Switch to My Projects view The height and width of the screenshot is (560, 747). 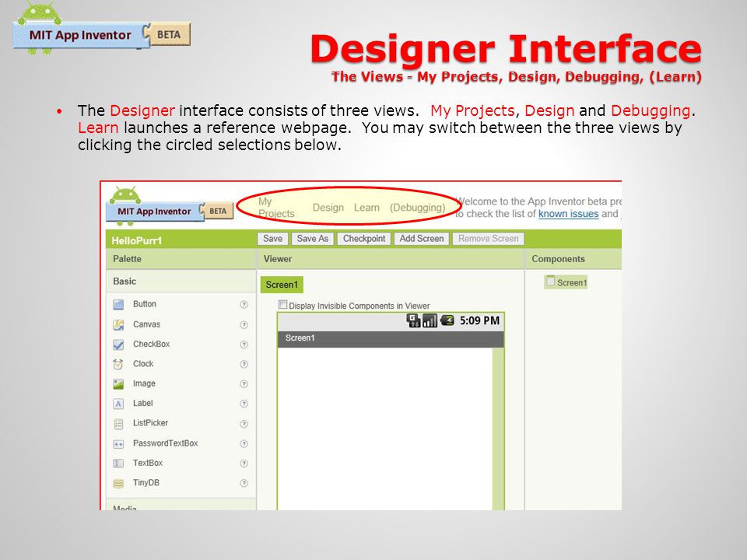click(276, 208)
